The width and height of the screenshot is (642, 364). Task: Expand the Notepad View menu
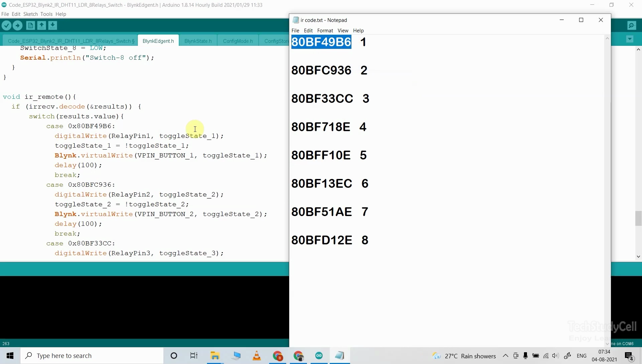[x=343, y=30]
